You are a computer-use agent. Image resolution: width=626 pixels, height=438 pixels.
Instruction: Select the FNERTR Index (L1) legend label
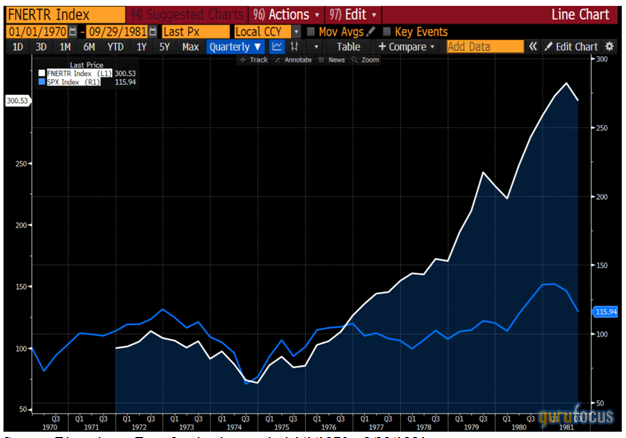click(79, 73)
